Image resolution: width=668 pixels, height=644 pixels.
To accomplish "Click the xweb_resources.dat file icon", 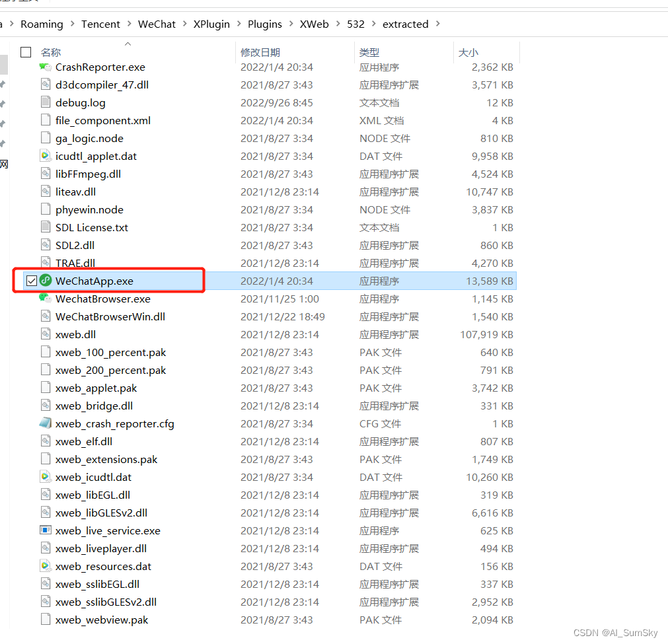I will [x=45, y=566].
